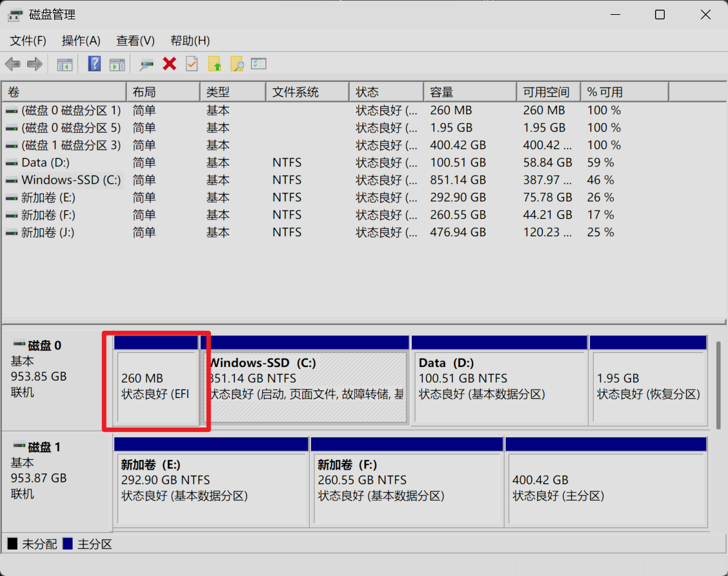Image resolution: width=728 pixels, height=576 pixels.
Task: Click the Back arrow toolbar icon
Action: click(x=12, y=64)
